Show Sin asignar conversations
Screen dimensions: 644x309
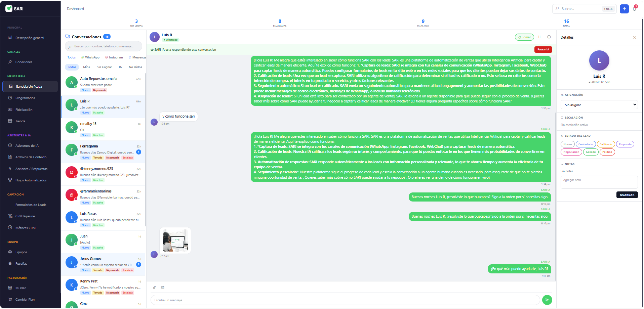coord(104,67)
